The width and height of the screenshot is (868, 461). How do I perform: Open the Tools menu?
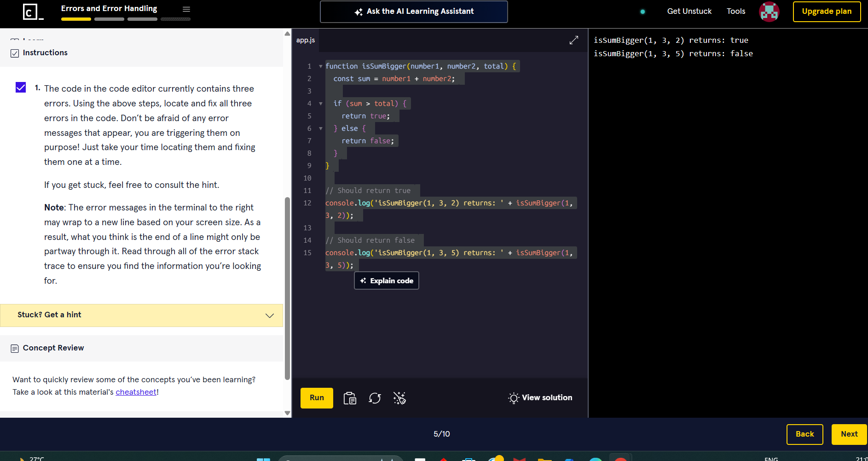coord(735,12)
